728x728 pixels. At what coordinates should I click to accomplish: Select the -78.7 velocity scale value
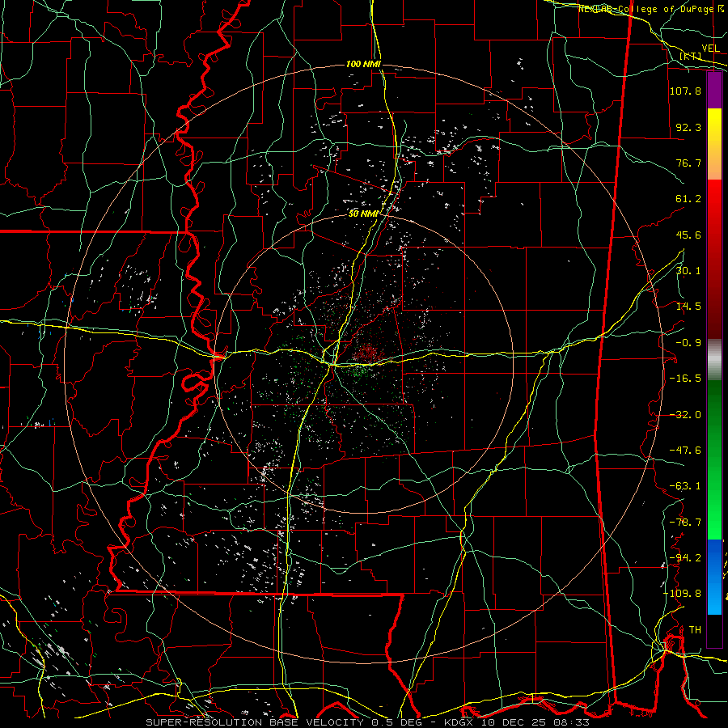point(685,523)
